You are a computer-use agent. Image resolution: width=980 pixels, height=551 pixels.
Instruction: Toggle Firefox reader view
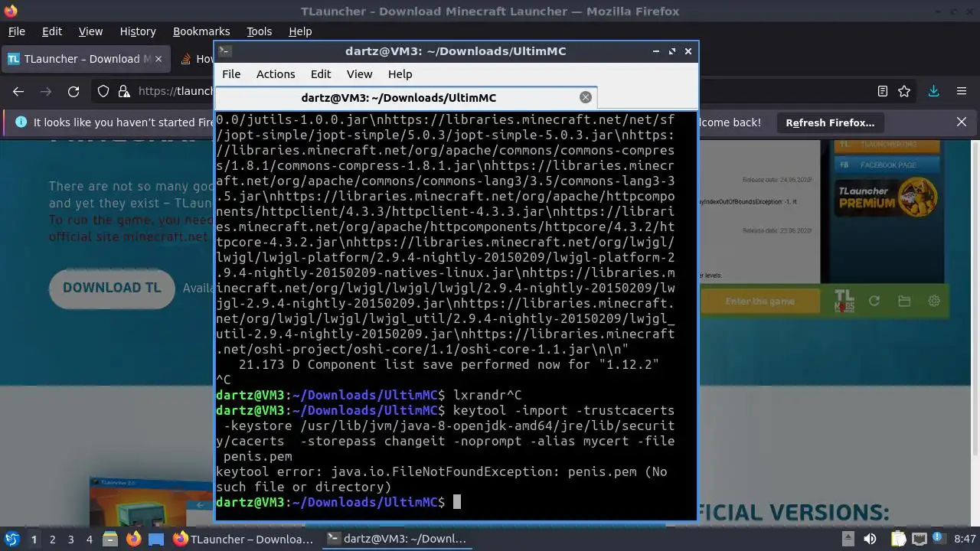coord(883,91)
